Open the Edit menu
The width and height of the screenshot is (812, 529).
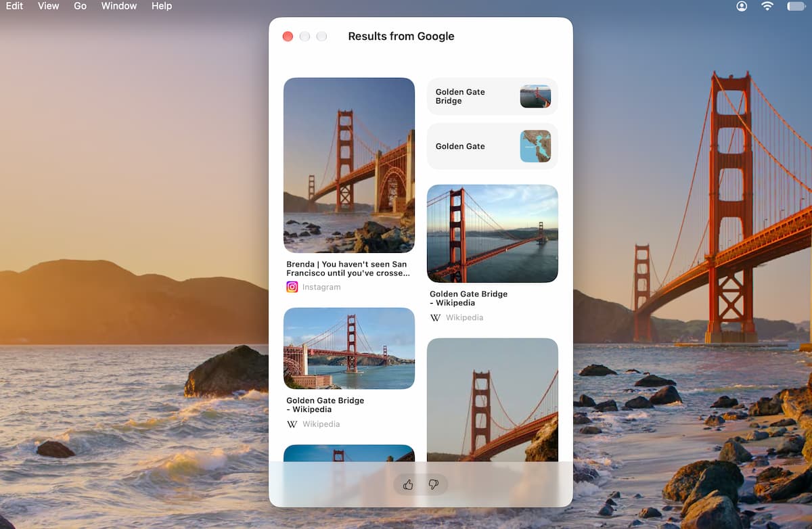[14, 6]
